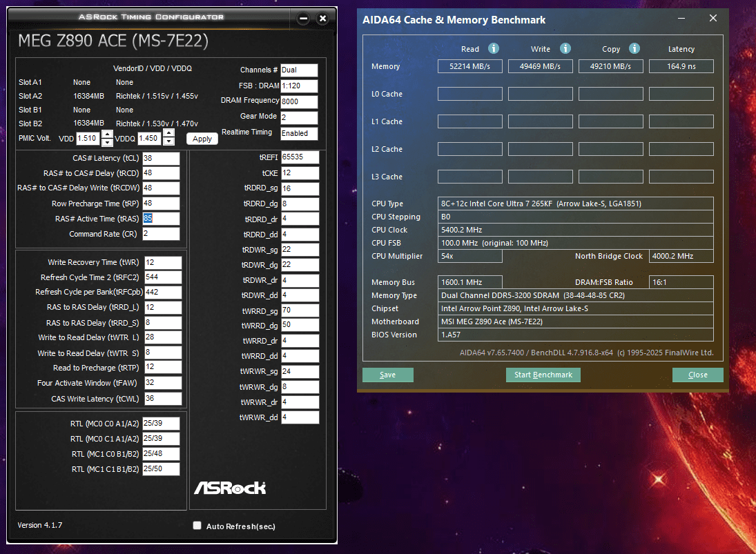Click the tRFC2 field showing 544
Screen dimensions: 756x554
pos(163,277)
